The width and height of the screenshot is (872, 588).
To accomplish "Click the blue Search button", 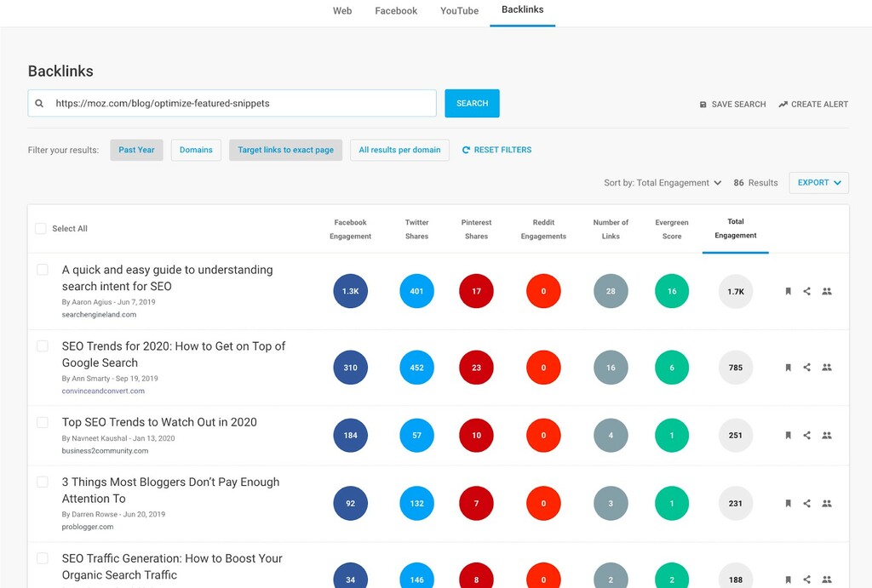I will pyautogui.click(x=472, y=103).
